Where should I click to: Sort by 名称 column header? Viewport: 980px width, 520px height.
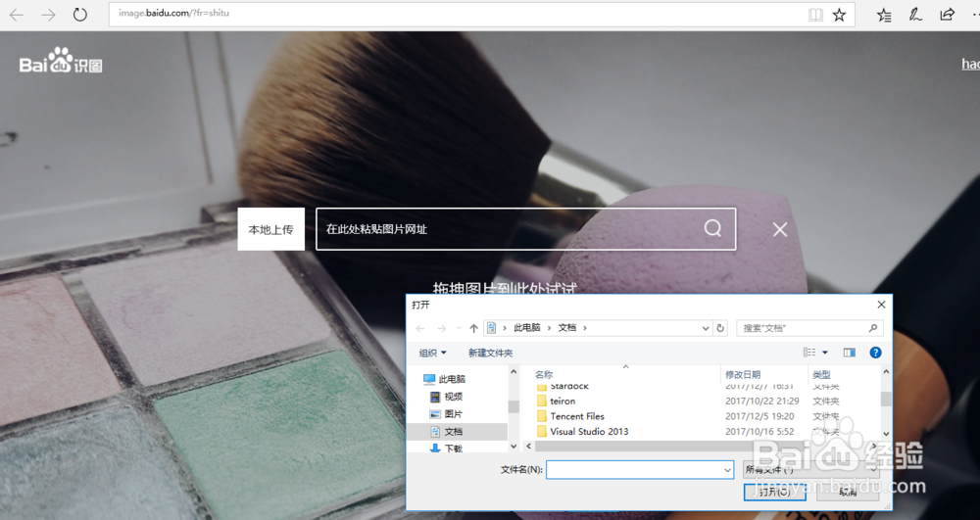[544, 374]
